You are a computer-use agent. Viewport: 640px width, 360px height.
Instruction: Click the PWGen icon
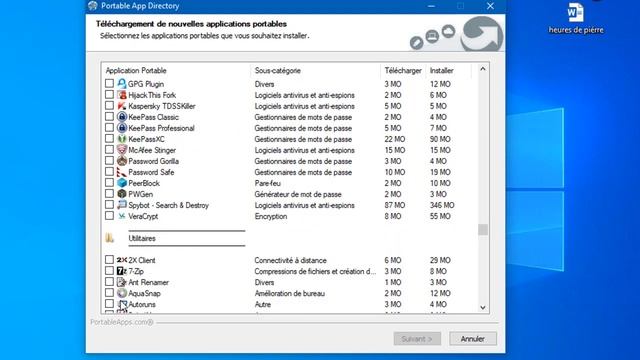point(122,194)
